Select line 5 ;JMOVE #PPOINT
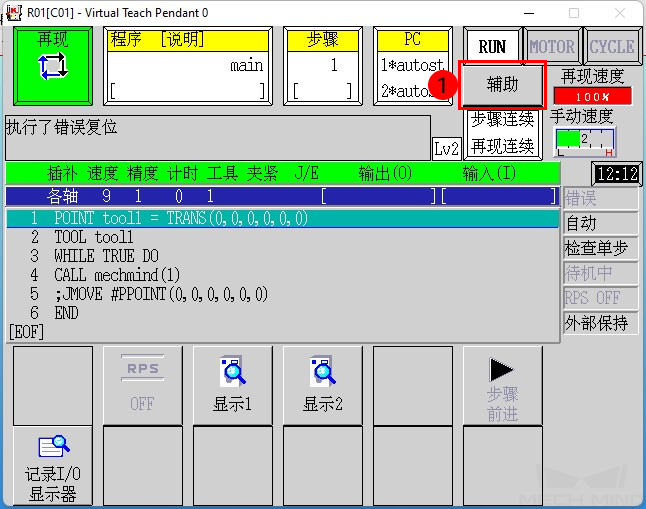The width and height of the screenshot is (646, 509). point(283,294)
